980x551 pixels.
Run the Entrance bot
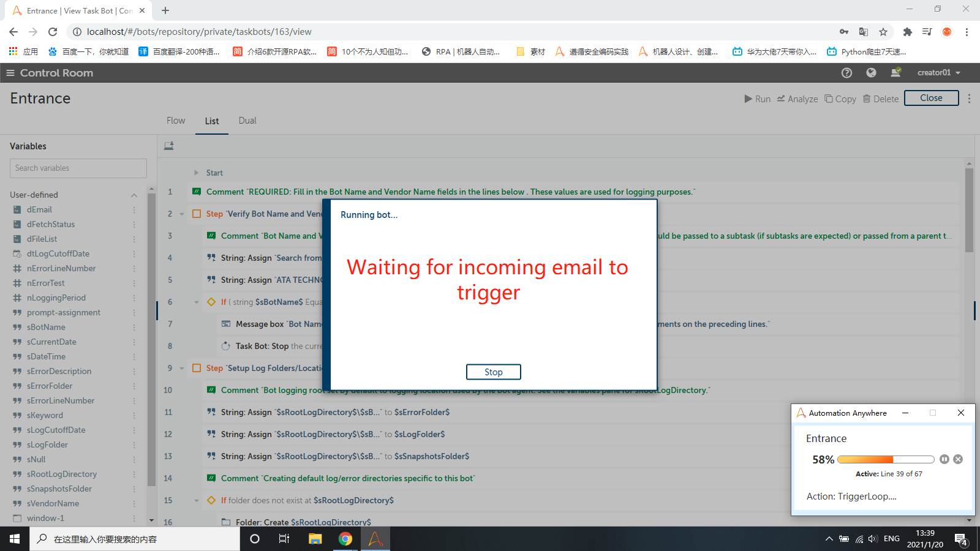[x=757, y=99]
